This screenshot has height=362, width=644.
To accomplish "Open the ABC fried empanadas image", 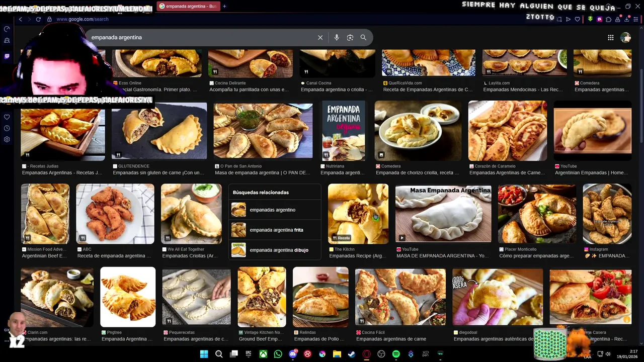I will 115,214.
